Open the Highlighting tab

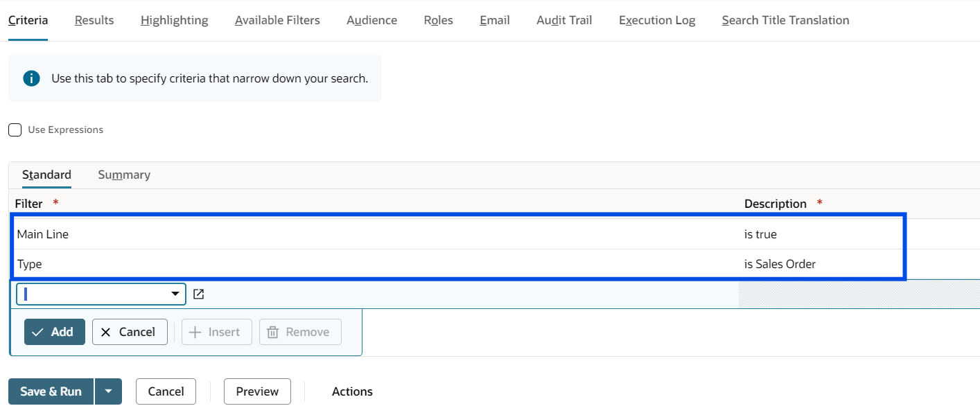click(174, 20)
